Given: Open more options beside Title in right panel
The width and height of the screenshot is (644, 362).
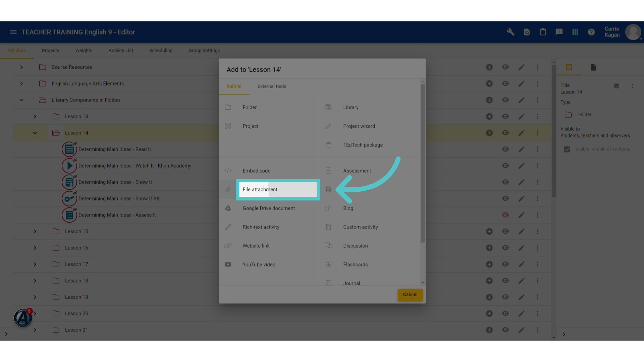Looking at the screenshot, I should tap(633, 86).
